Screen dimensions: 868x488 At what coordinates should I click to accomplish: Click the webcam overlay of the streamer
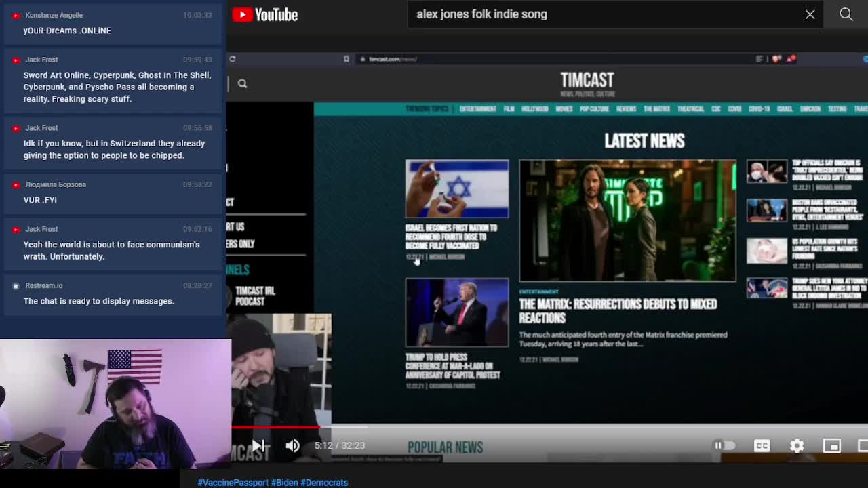point(115,404)
